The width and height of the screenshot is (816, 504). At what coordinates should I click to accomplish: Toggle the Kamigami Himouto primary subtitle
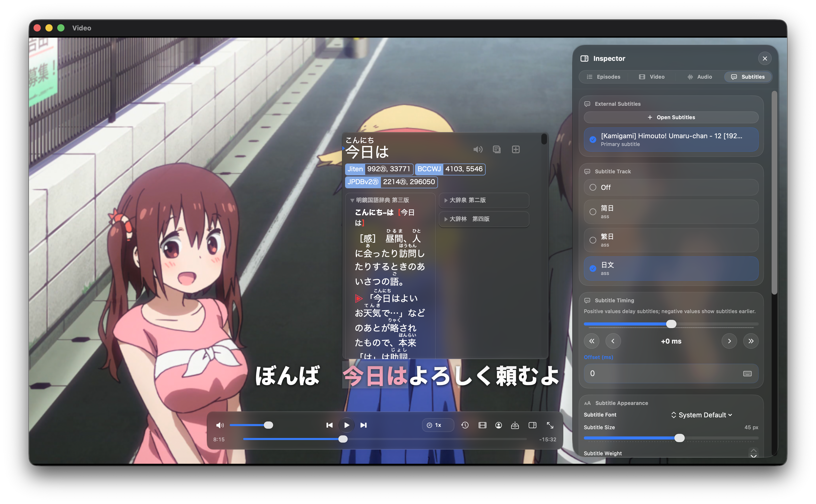[x=671, y=139]
